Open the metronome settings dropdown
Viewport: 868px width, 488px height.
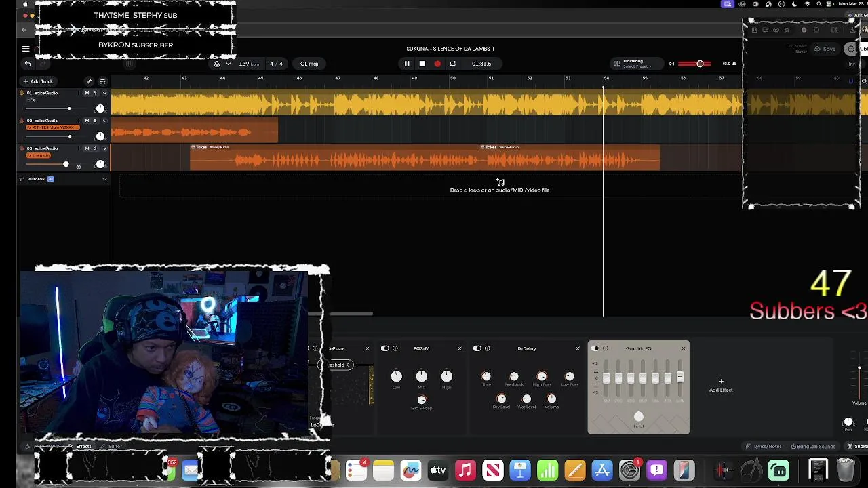pyautogui.click(x=229, y=64)
